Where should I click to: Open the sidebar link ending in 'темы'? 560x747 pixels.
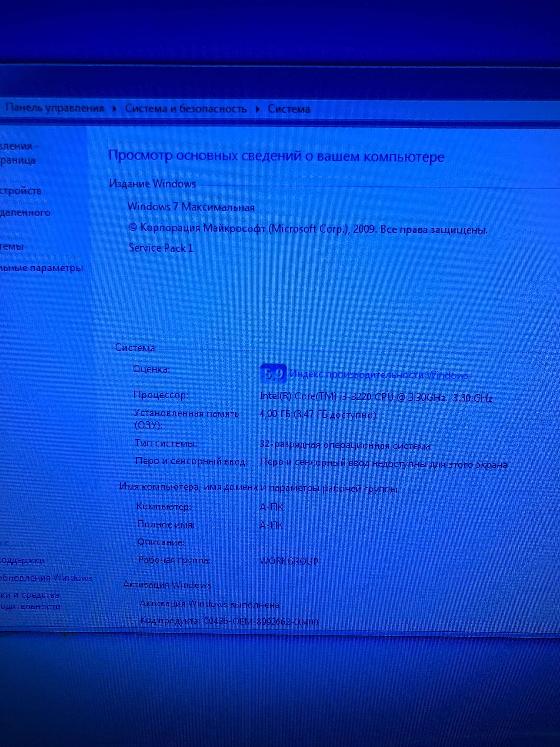click(x=11, y=247)
